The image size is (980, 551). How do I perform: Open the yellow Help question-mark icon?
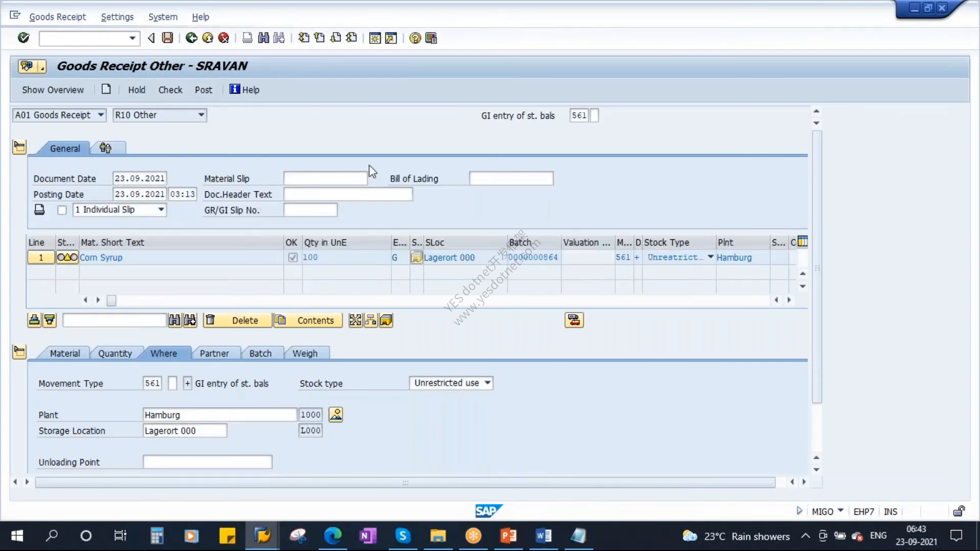pyautogui.click(x=415, y=38)
